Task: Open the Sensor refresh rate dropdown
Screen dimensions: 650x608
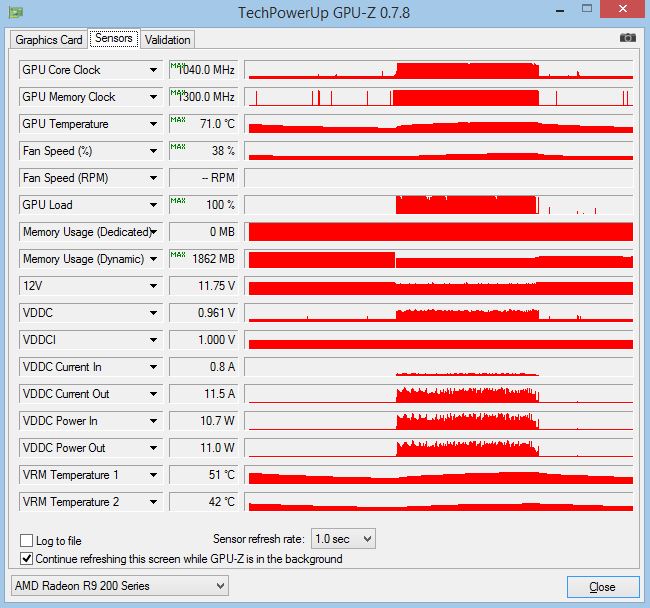Action: click(x=343, y=539)
